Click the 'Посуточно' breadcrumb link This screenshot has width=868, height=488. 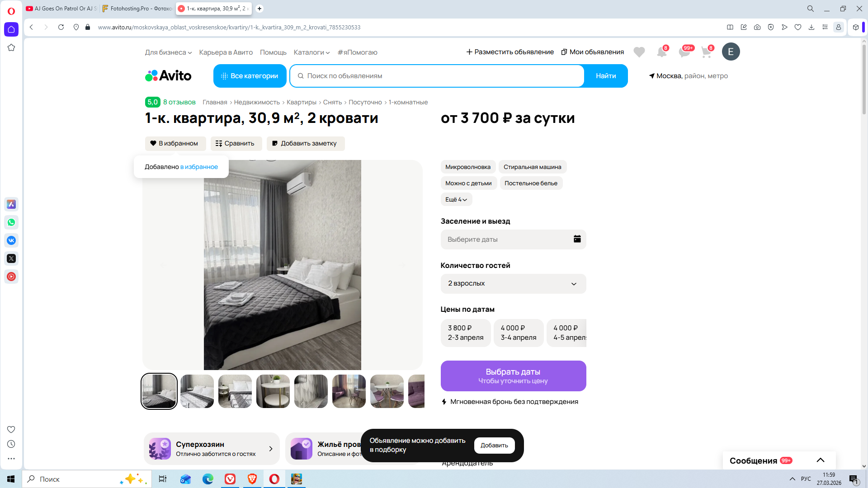[x=365, y=103]
